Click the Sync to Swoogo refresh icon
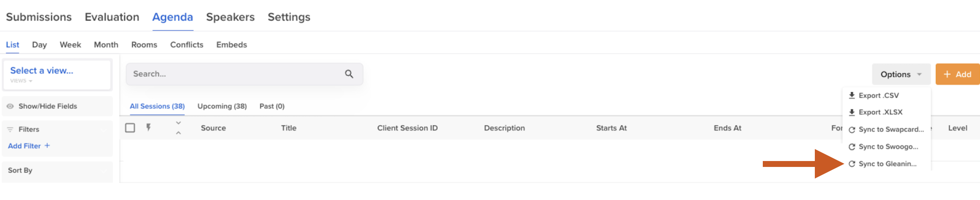Screen dimensions: 980x200 pyautogui.click(x=852, y=147)
